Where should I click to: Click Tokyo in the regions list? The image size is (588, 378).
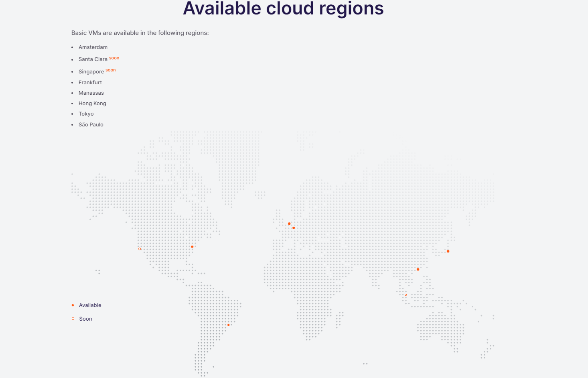click(86, 114)
